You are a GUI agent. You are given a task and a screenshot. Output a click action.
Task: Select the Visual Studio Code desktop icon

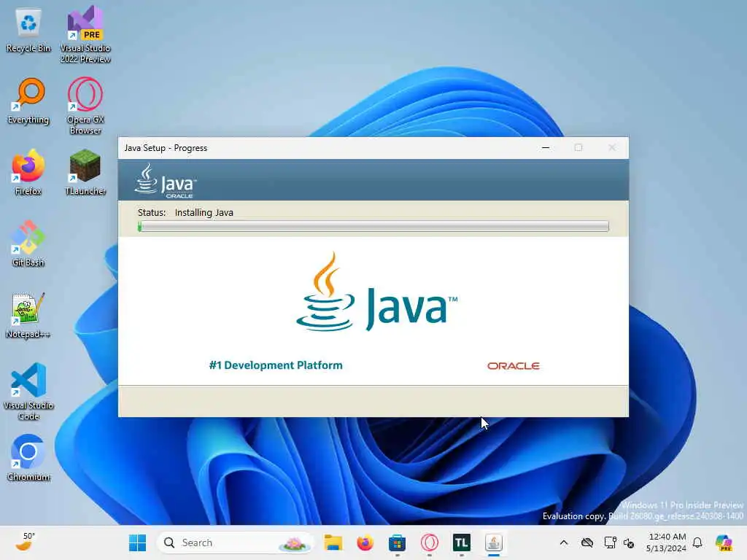pos(28,392)
